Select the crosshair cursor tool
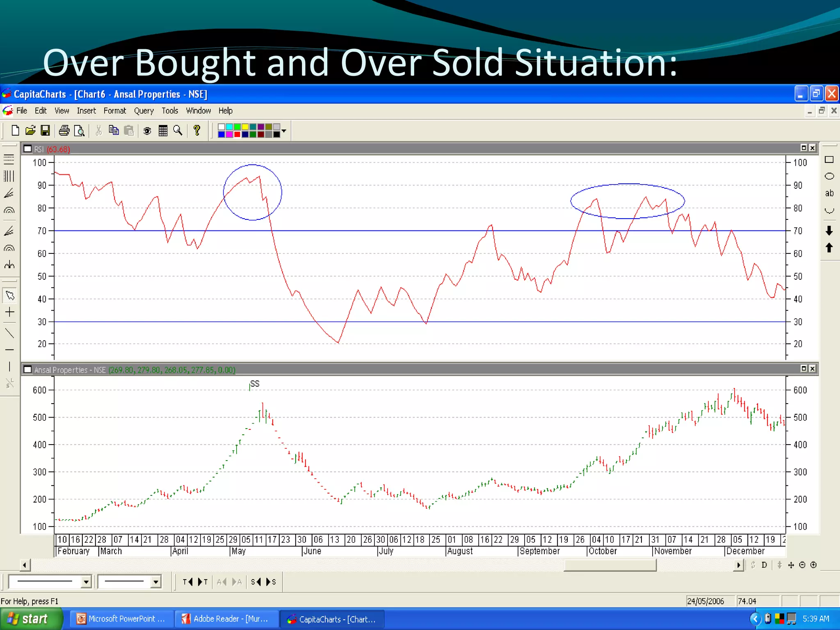Image resolution: width=840 pixels, height=630 pixels. click(9, 312)
